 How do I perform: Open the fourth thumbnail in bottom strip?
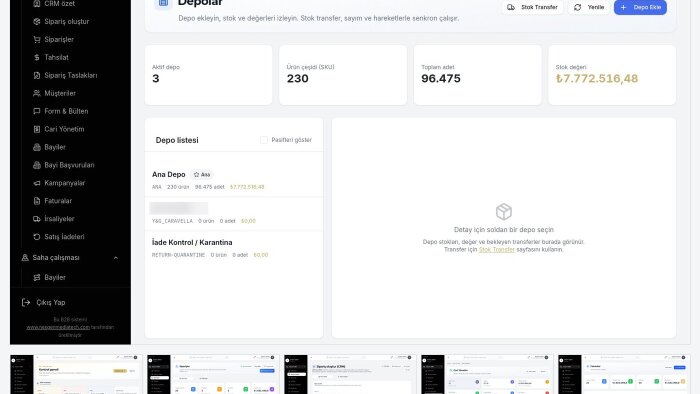[487, 374]
